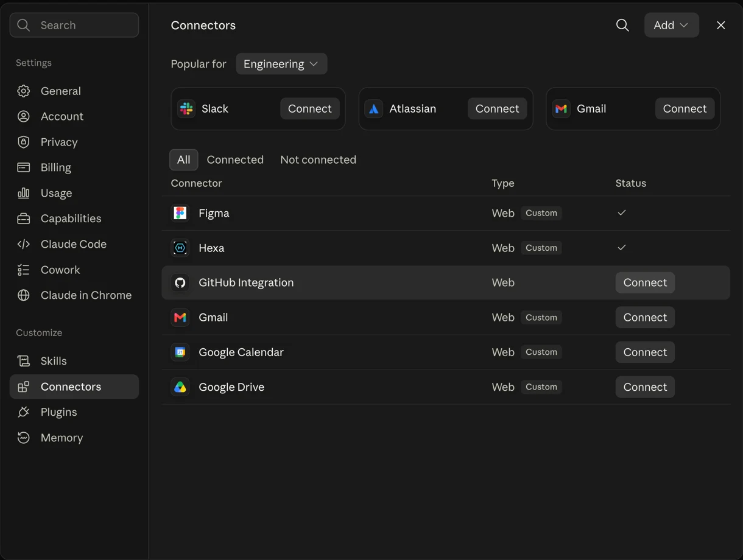This screenshot has height=560, width=743.
Task: Select the Figma connector name
Action: [x=214, y=213]
